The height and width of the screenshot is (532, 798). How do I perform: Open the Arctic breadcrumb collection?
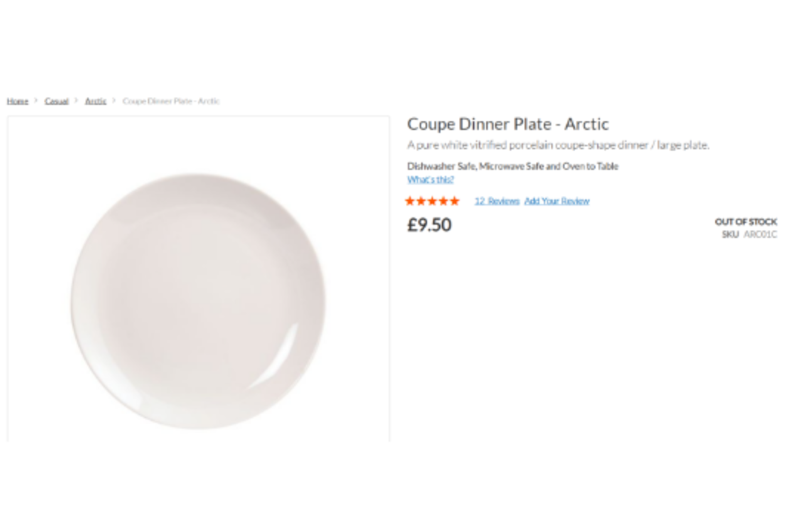96,101
